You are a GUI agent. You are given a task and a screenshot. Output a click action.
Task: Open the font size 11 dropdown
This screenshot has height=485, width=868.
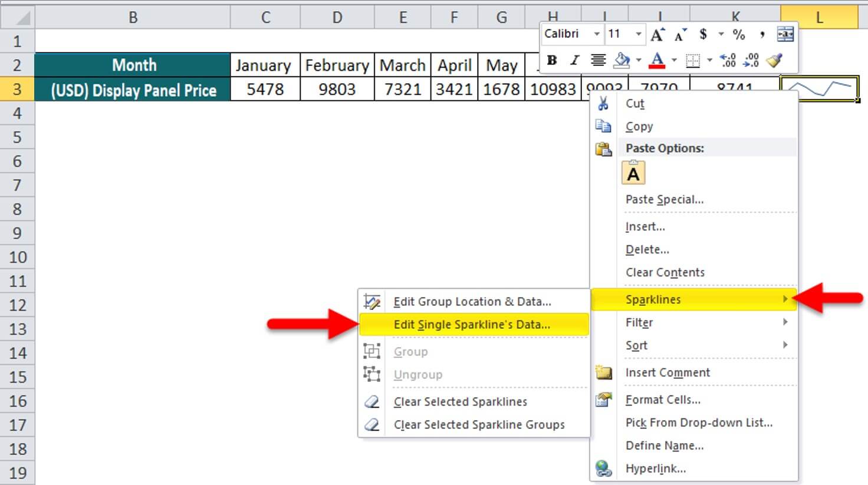tap(639, 34)
